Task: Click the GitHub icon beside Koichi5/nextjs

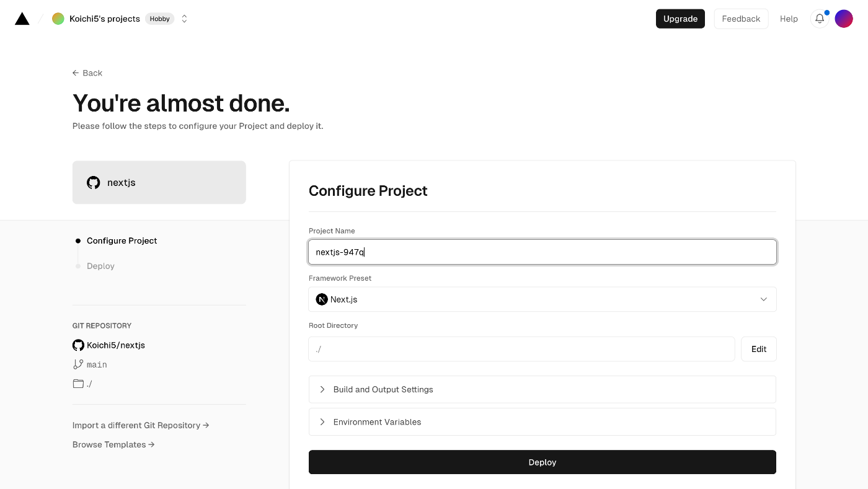Action: 78,345
